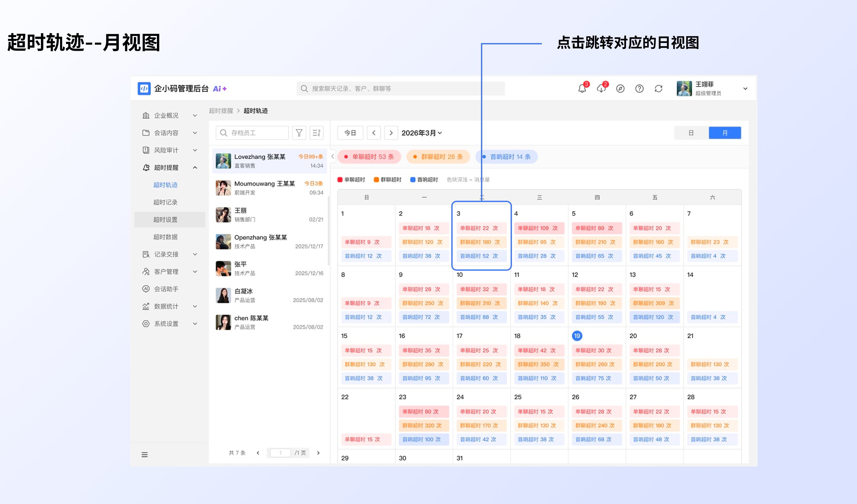Click the 存档员工 search field
Image resolution: width=857 pixels, height=504 pixels.
pos(252,133)
